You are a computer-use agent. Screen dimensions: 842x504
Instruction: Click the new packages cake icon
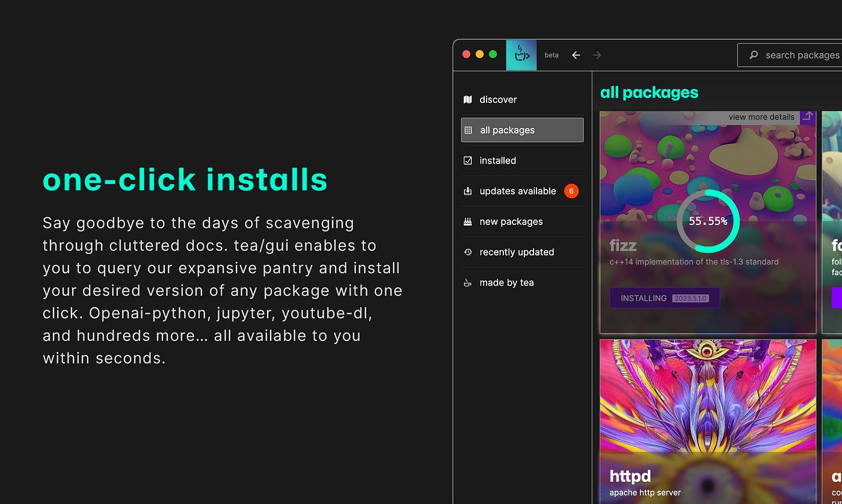468,221
